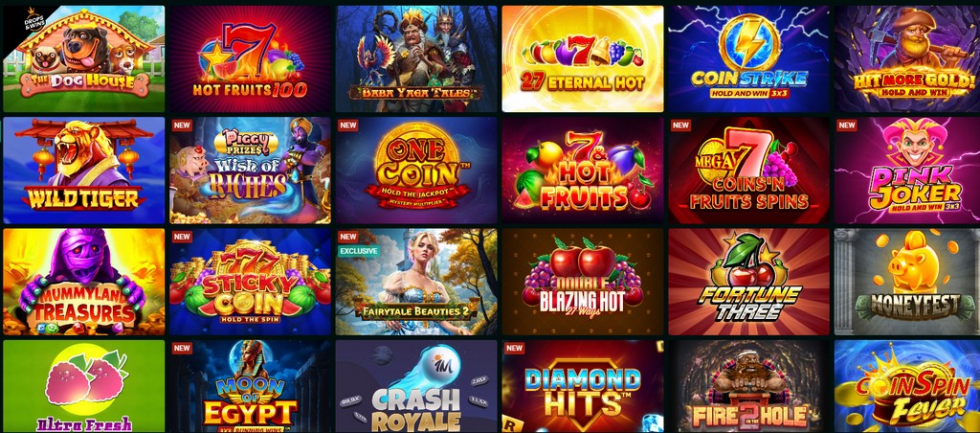Open exclusive Fairytale Beauties 2 game

[416, 282]
